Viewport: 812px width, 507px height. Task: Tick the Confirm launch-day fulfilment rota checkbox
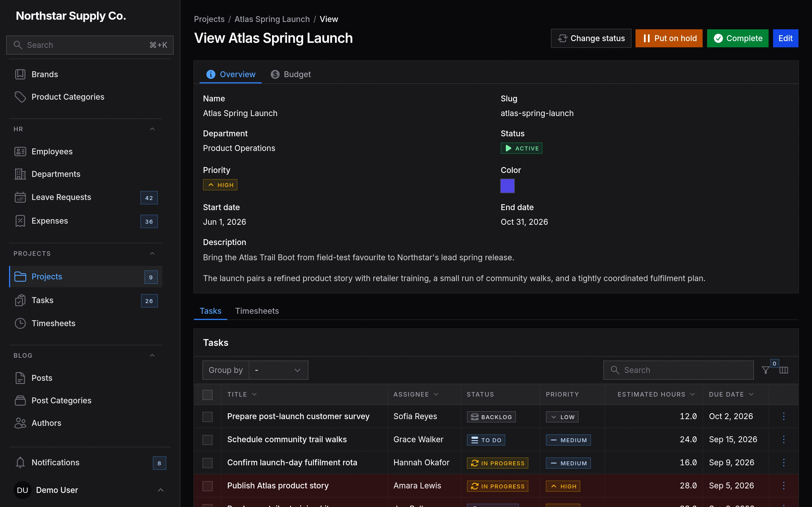coord(207,463)
